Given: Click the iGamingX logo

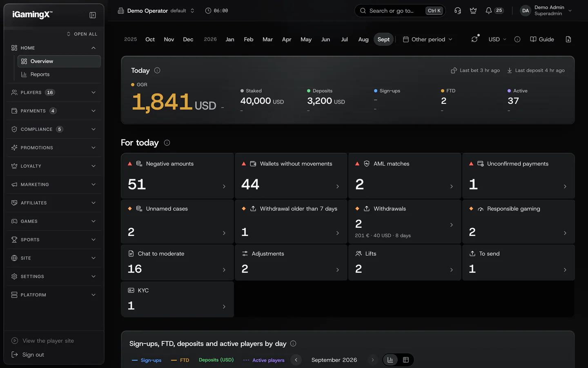Looking at the screenshot, I should (32, 15).
